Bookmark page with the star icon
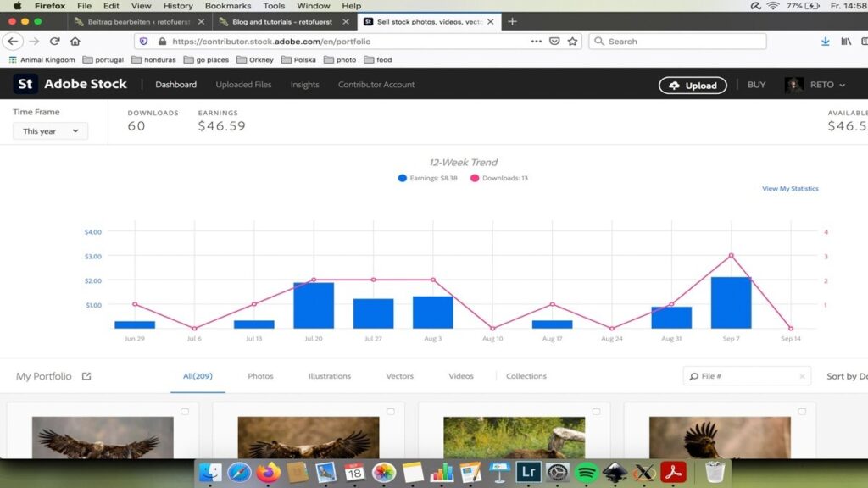This screenshot has width=868, height=488. [x=573, y=41]
